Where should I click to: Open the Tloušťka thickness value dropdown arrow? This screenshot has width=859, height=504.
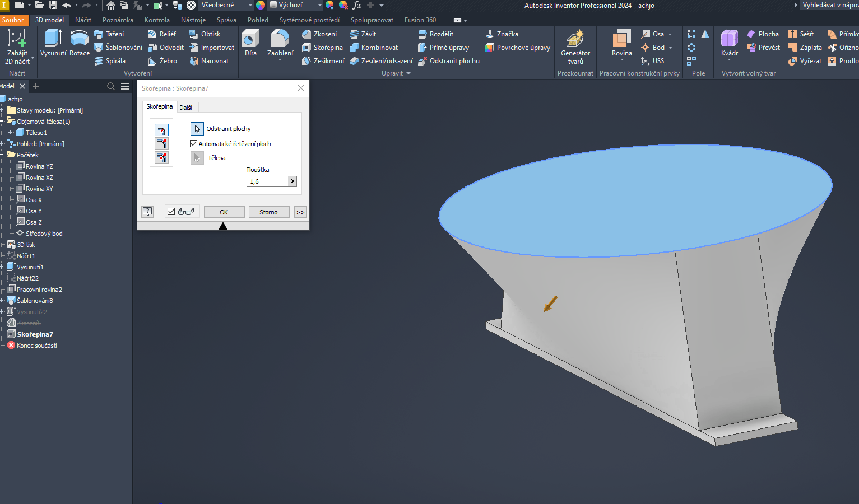click(x=292, y=181)
